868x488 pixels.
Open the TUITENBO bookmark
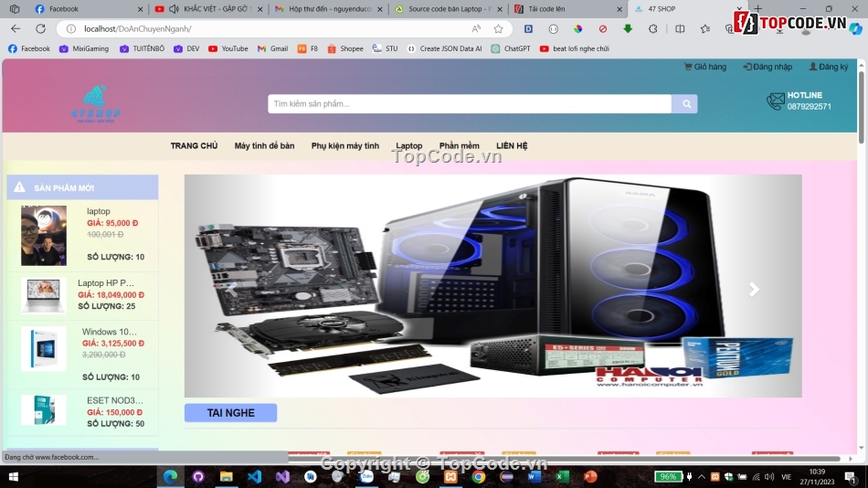coord(142,48)
